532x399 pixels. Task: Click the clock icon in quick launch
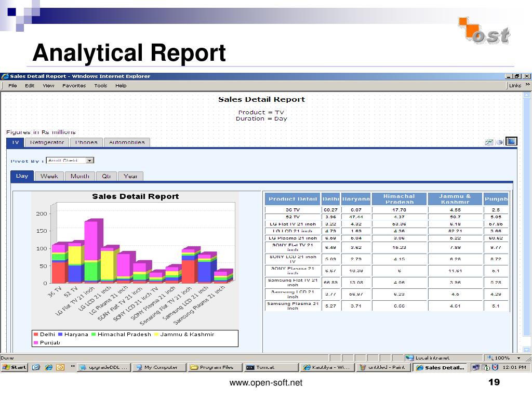pyautogui.click(x=60, y=367)
